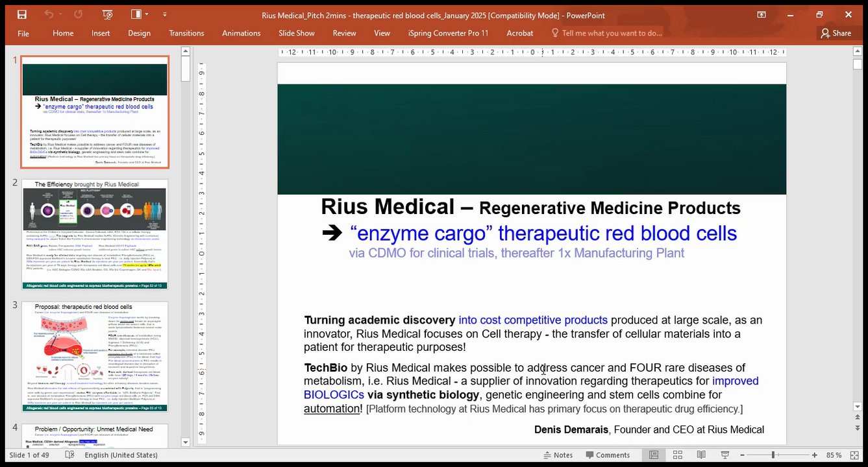Click the horizontal ruler above the slide
The image size is (868, 467).
click(x=532, y=52)
